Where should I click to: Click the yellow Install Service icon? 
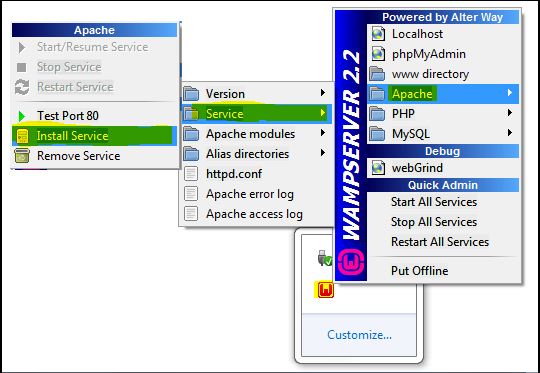(x=22, y=136)
